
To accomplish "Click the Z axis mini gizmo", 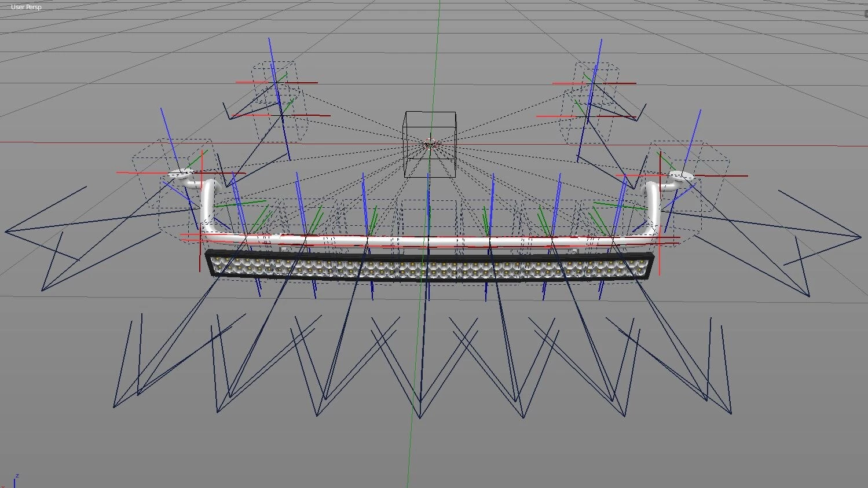I will pyautogui.click(x=15, y=480).
